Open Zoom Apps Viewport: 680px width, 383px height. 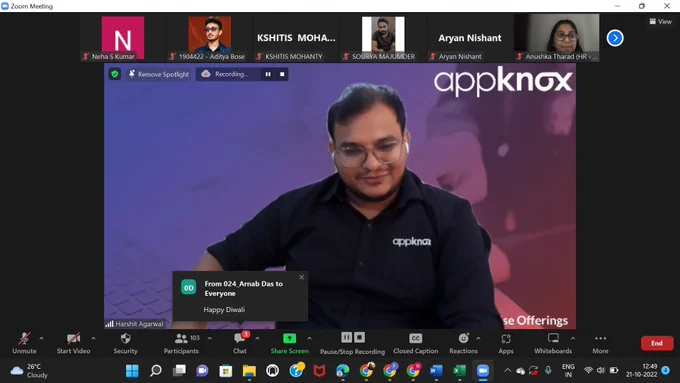tap(506, 343)
